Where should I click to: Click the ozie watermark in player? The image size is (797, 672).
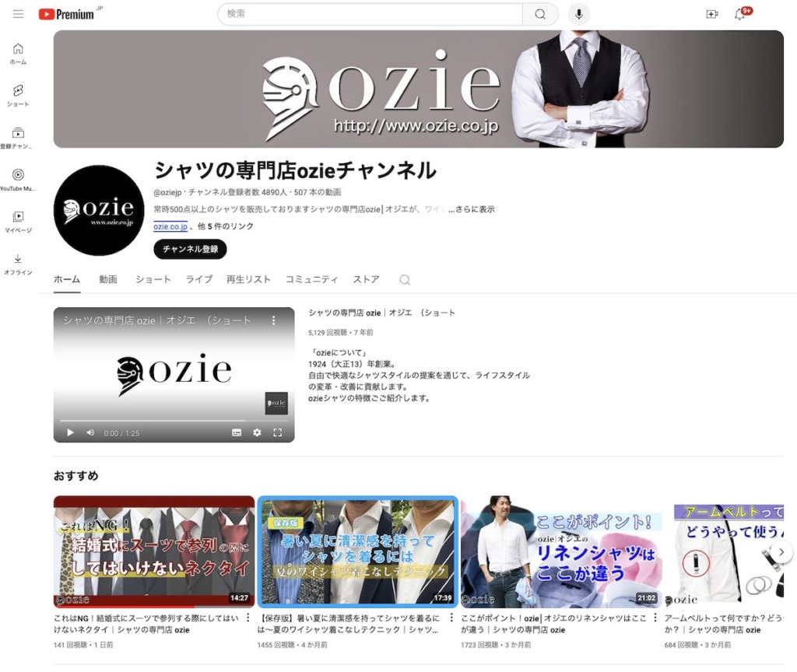276,404
